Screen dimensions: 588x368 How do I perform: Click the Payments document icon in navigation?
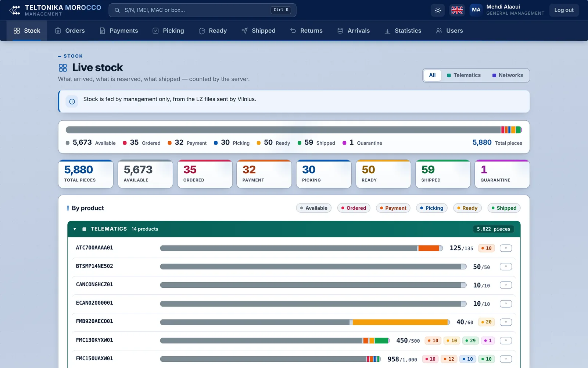(x=103, y=31)
